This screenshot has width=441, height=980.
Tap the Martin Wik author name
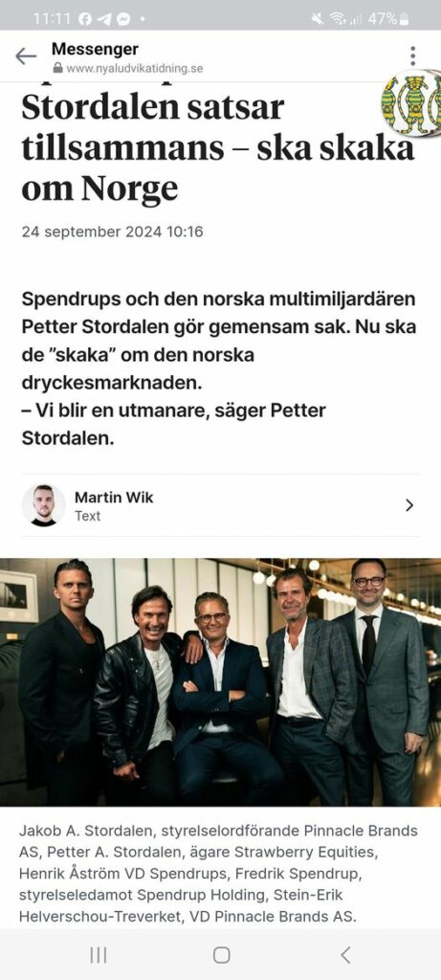click(x=114, y=498)
